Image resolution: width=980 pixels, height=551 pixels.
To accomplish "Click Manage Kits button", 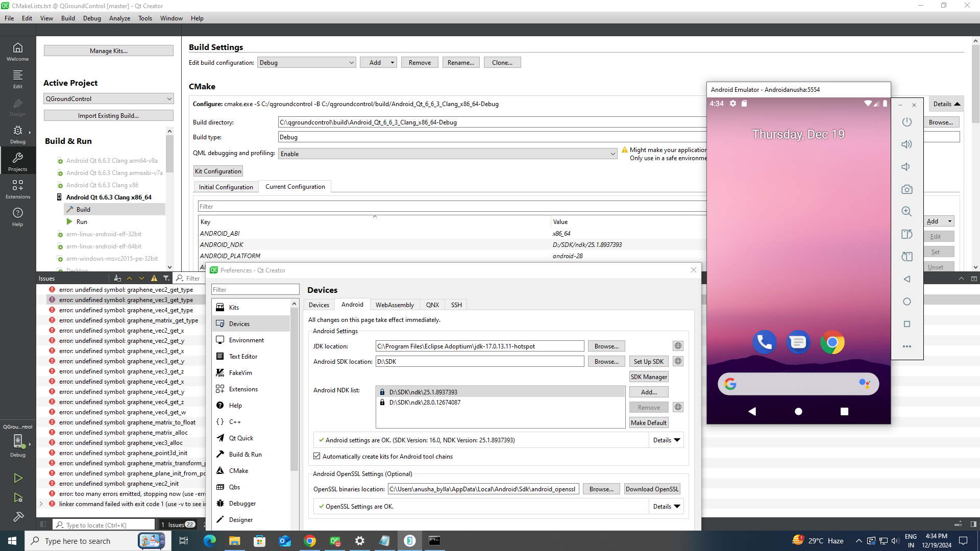I will point(109,51).
